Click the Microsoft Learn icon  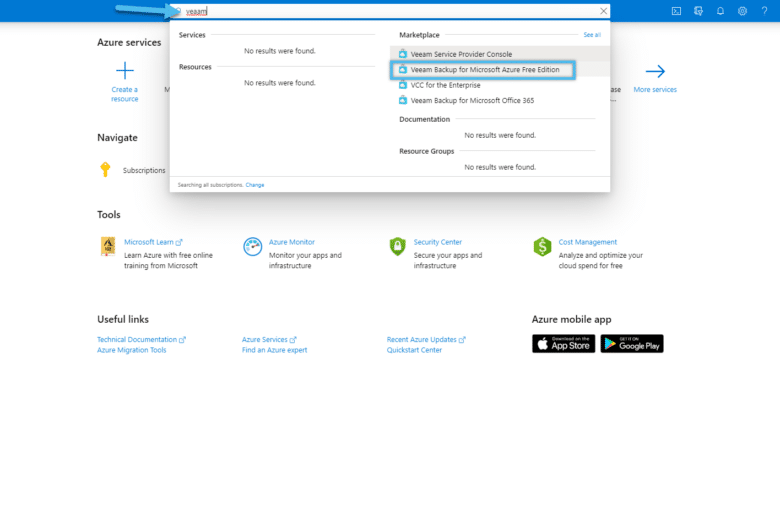(108, 246)
